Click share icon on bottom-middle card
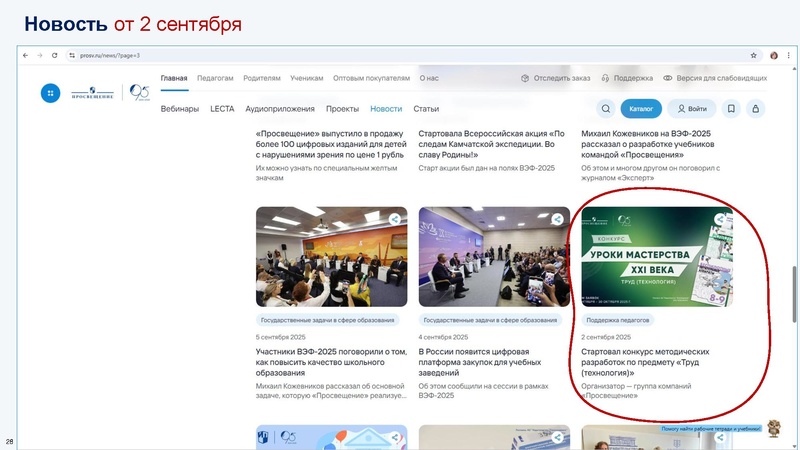Screen dimensions: 800x450 [558, 437]
